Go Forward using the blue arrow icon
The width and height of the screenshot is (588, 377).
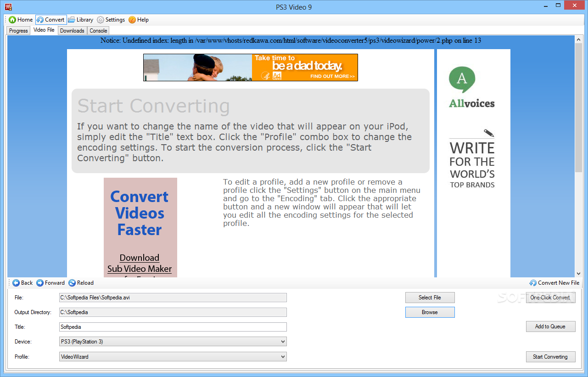click(x=40, y=283)
